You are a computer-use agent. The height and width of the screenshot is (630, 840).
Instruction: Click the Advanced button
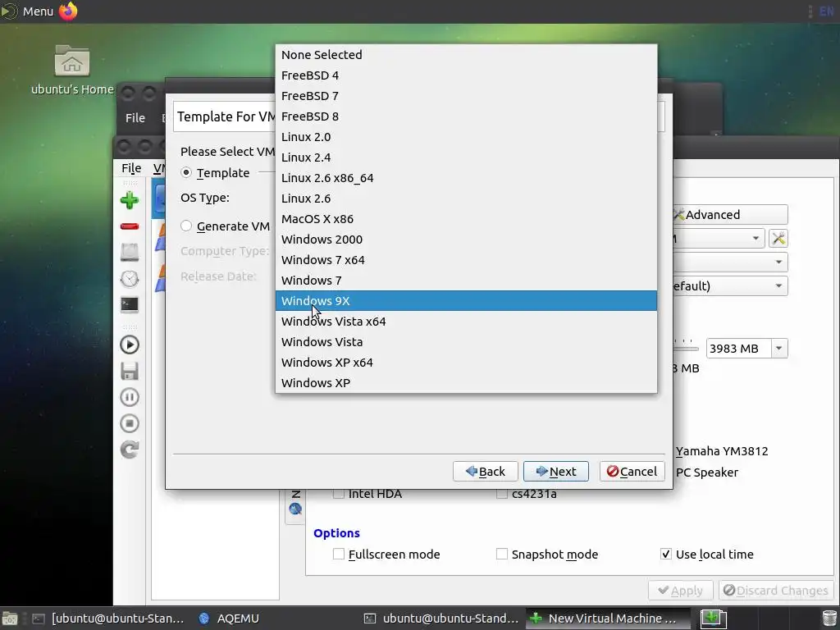[x=730, y=214]
